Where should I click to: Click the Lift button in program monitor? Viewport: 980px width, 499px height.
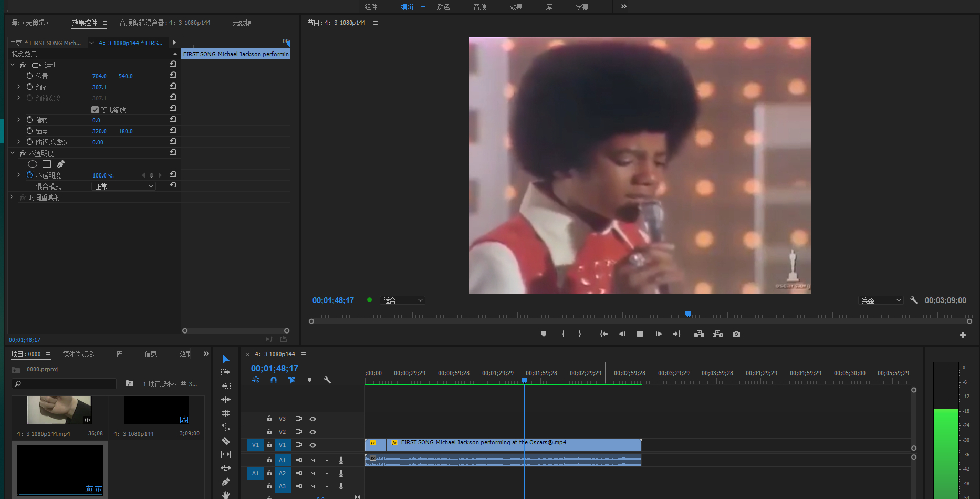click(x=699, y=334)
